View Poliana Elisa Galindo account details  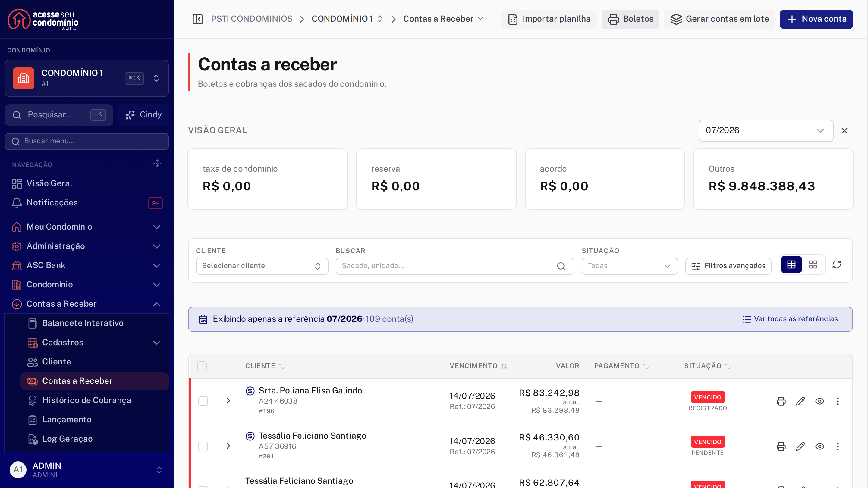[819, 401]
